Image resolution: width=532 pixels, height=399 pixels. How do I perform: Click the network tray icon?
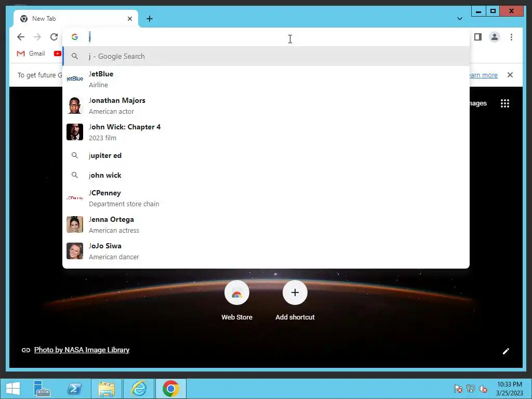471,389
